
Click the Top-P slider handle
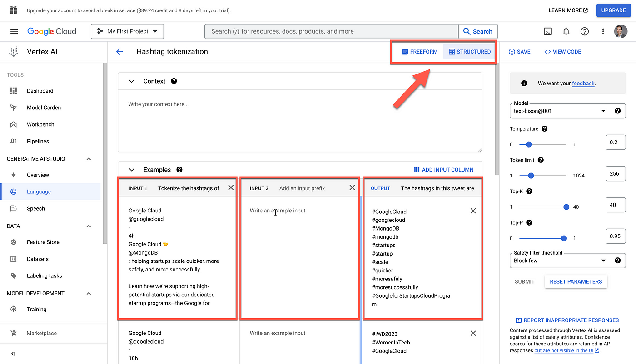pos(564,238)
